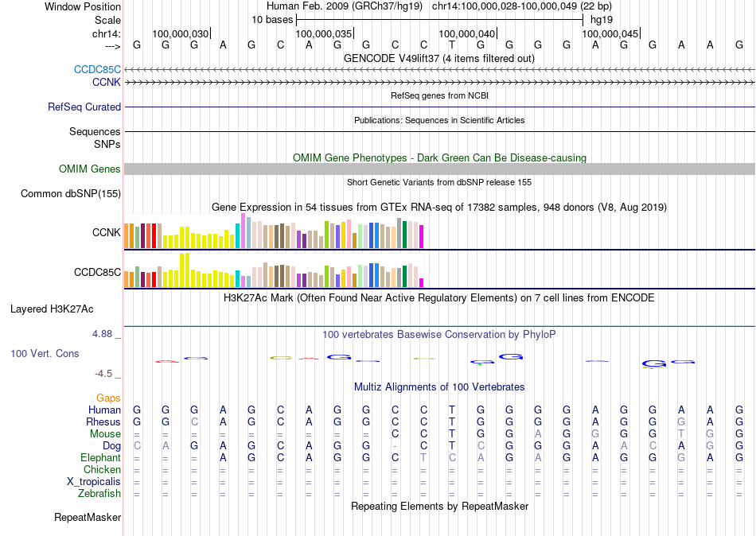Open 100 vertebrates Basewise Conservation by PhyloP title
The height and width of the screenshot is (536, 756).
pos(438,335)
